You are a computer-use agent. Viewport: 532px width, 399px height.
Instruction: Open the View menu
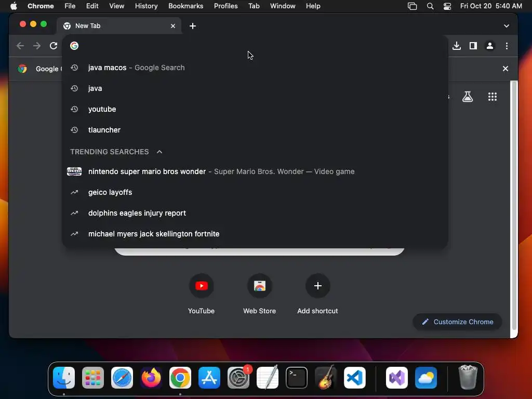(x=116, y=6)
